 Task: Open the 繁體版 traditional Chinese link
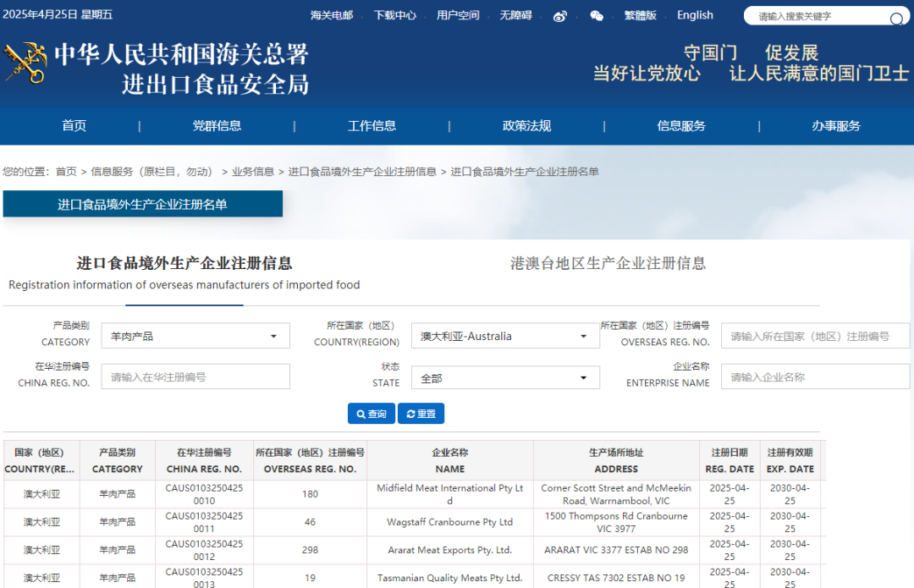[x=640, y=15]
